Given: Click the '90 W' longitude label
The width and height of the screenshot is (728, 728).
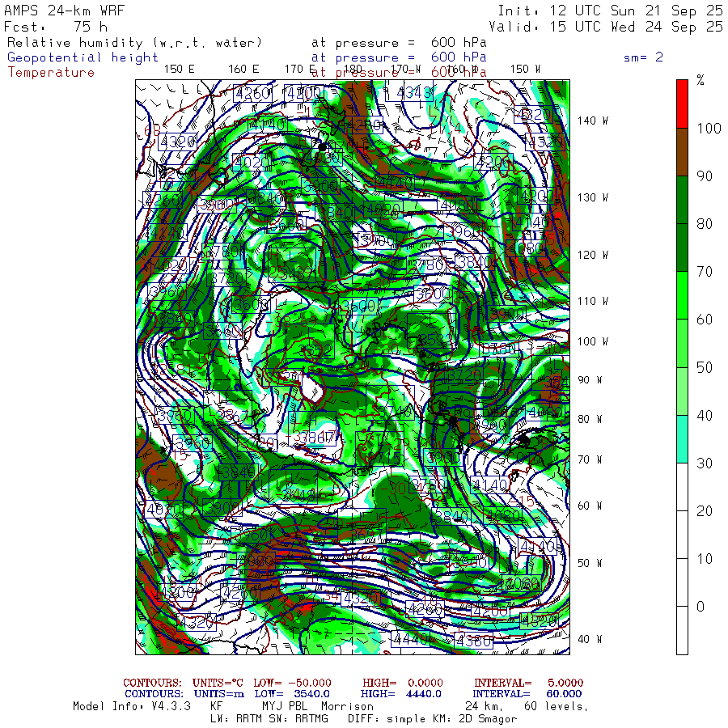Looking at the screenshot, I should pyautogui.click(x=590, y=380).
